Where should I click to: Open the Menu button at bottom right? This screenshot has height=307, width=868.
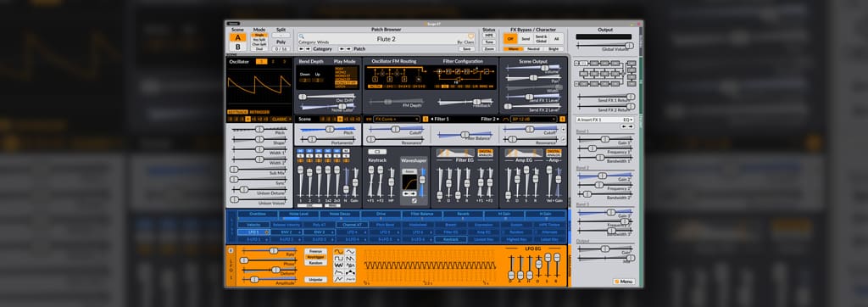click(x=623, y=282)
